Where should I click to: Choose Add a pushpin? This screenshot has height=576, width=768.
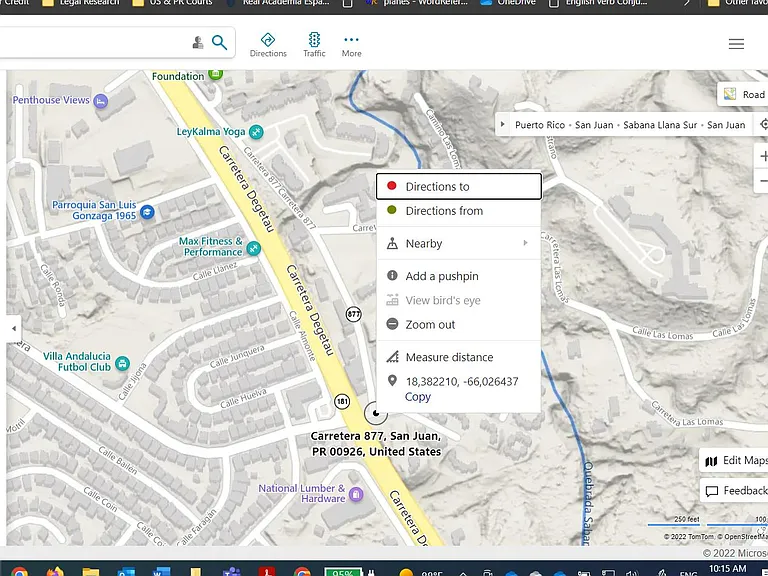coord(459,276)
